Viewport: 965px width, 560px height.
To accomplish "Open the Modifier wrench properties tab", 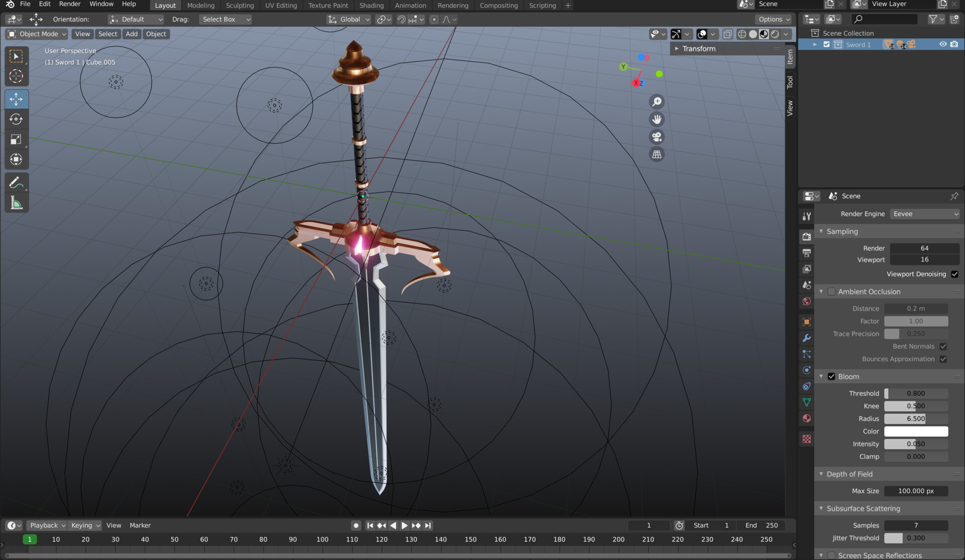I will point(807,338).
